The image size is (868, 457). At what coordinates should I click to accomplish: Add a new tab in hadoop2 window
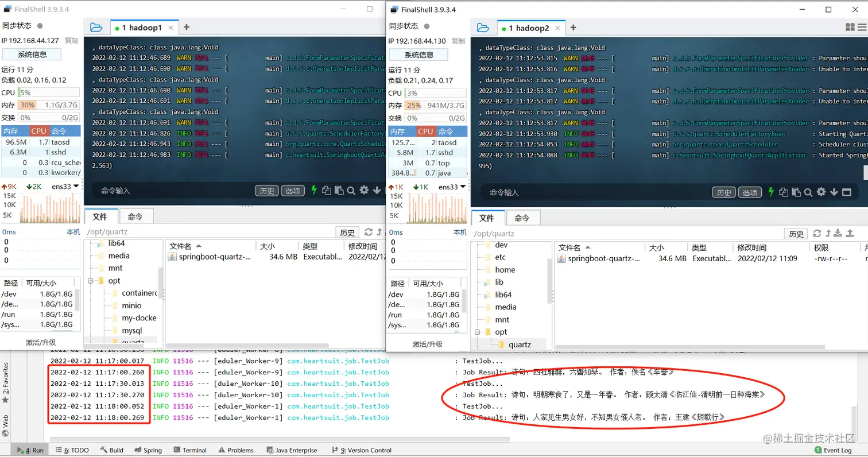(573, 28)
